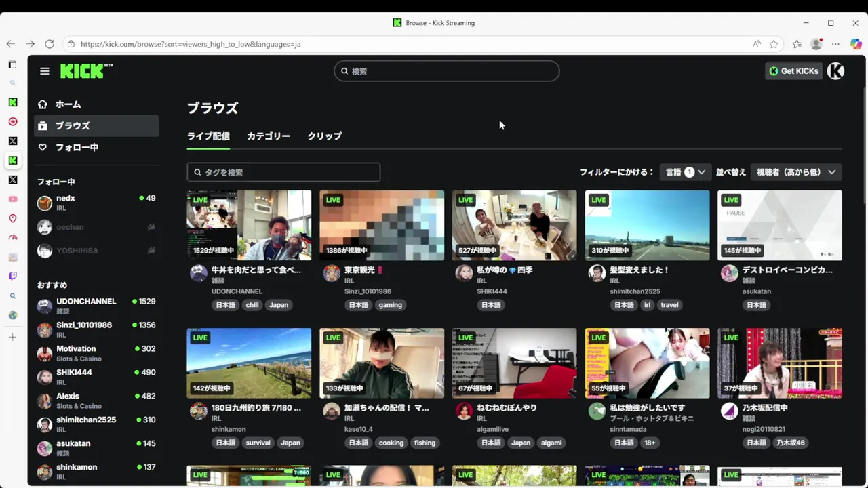Open the 視聴者（高から低） sort dropdown
The image size is (868, 488).
(796, 172)
